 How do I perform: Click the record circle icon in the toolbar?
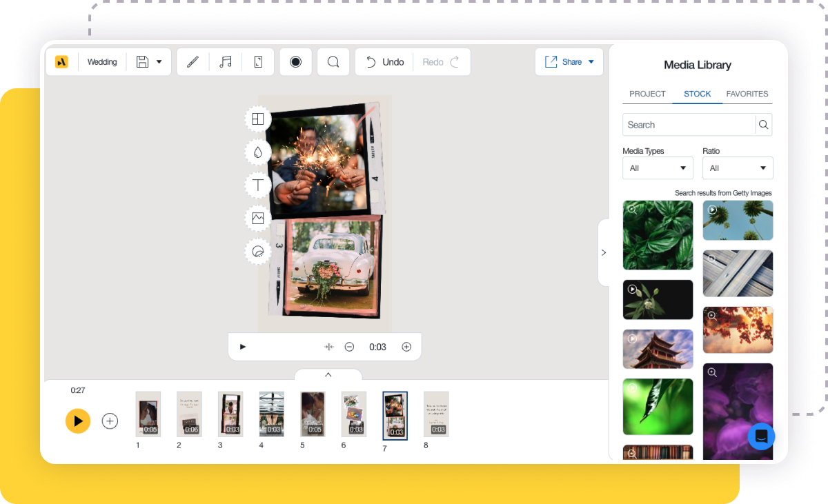click(x=295, y=61)
